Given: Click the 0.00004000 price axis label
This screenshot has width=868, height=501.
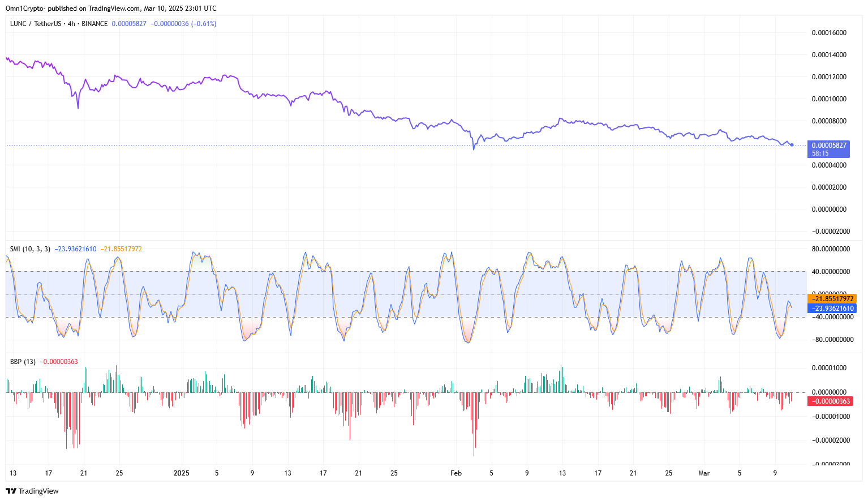Looking at the screenshot, I should click(829, 165).
